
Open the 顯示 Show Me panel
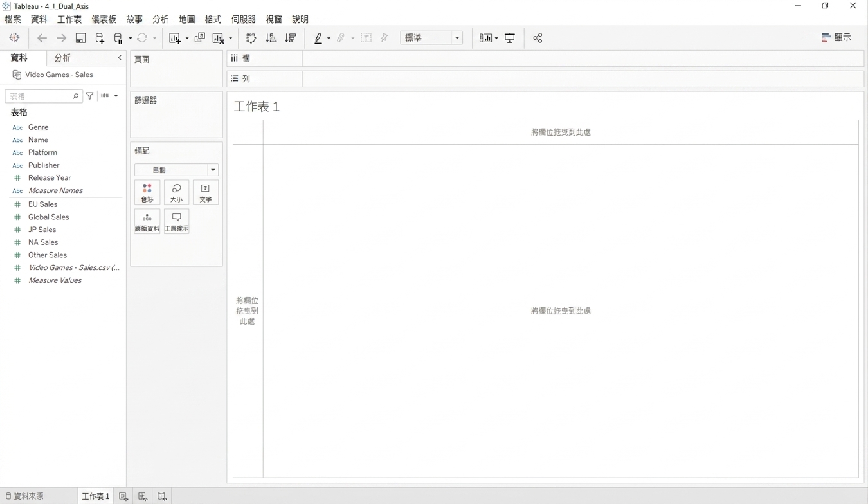point(836,38)
